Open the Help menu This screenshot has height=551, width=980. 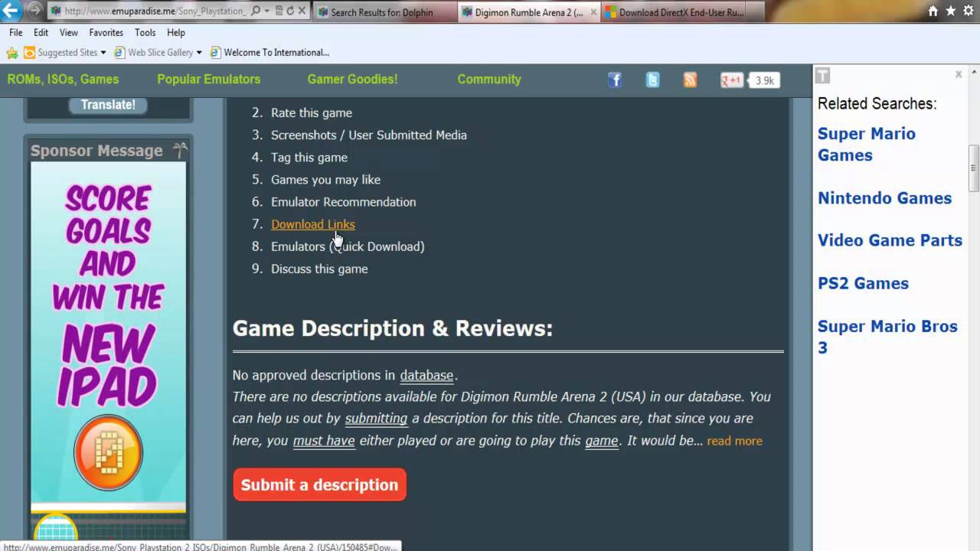[x=176, y=33]
